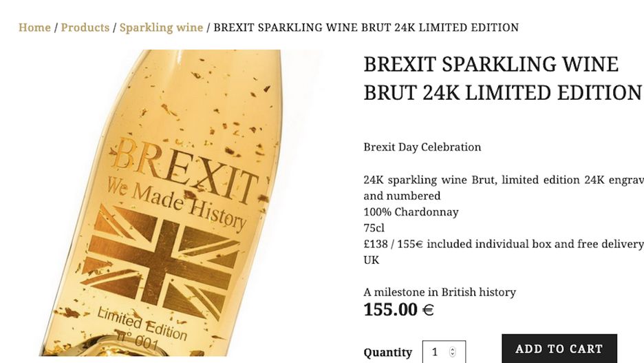Navigate to the Sparkling wine category

coord(161,28)
